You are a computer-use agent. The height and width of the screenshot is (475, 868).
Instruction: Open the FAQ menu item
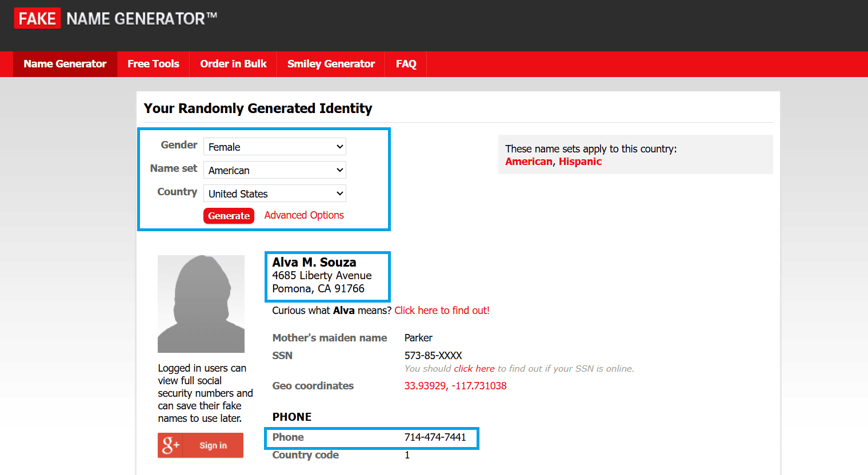coord(406,64)
